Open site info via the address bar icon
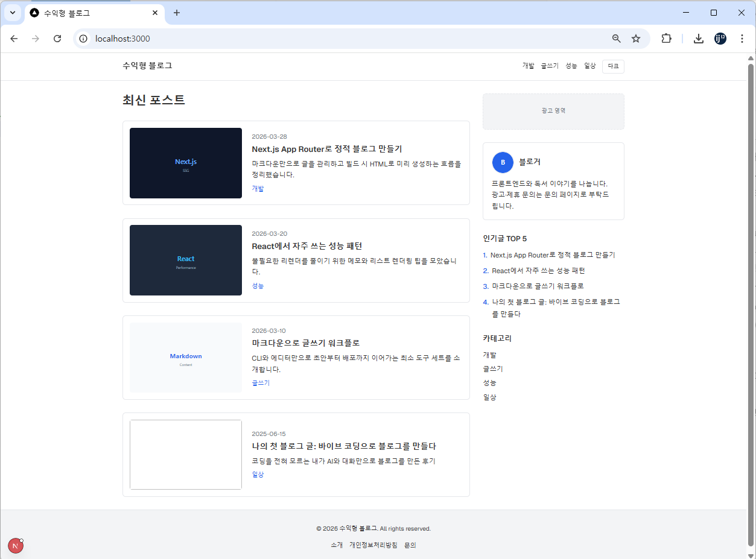This screenshot has width=756, height=559. coord(82,38)
